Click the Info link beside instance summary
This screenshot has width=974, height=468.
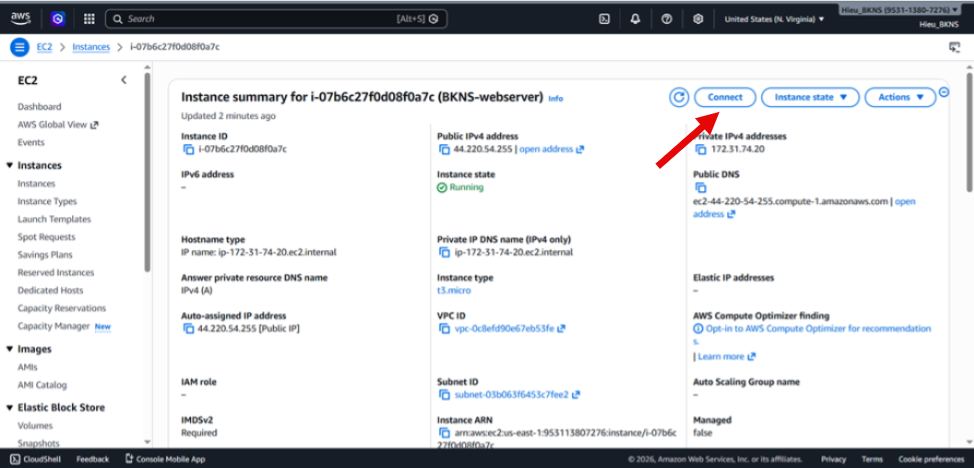click(x=555, y=98)
